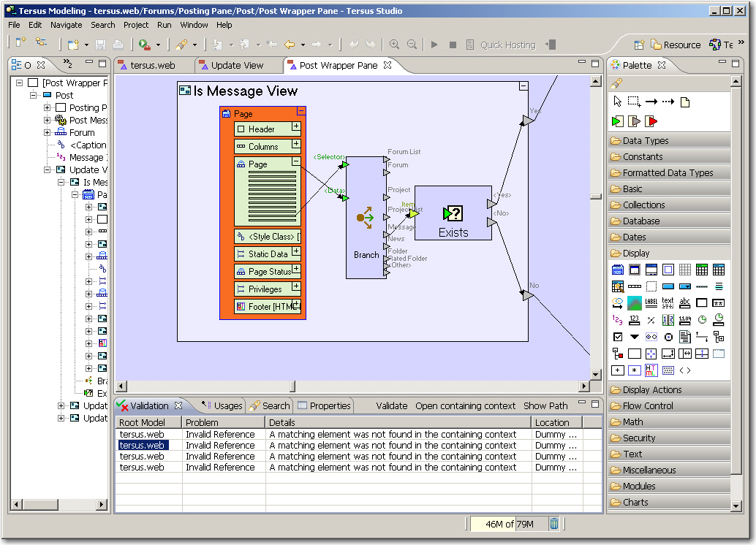Viewport: 756px width, 545px height.
Task: Expand the Forum node in outline tree
Action: pyautogui.click(x=48, y=133)
